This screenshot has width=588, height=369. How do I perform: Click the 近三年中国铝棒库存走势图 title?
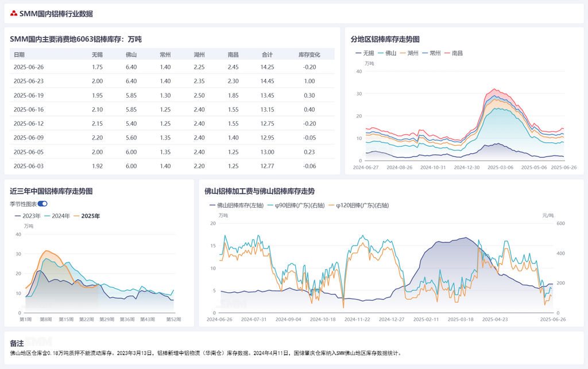click(x=51, y=191)
